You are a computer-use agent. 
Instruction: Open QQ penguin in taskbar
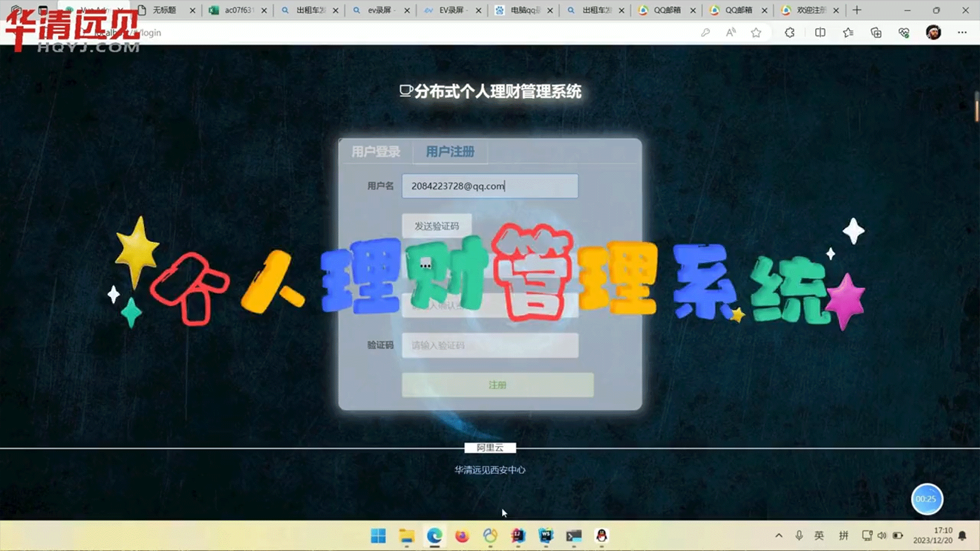tap(601, 536)
